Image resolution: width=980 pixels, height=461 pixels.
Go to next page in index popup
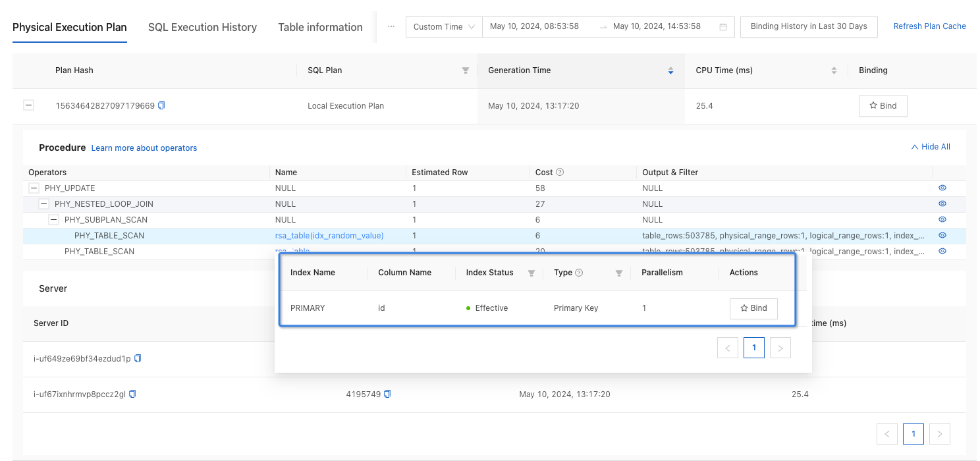(780, 348)
